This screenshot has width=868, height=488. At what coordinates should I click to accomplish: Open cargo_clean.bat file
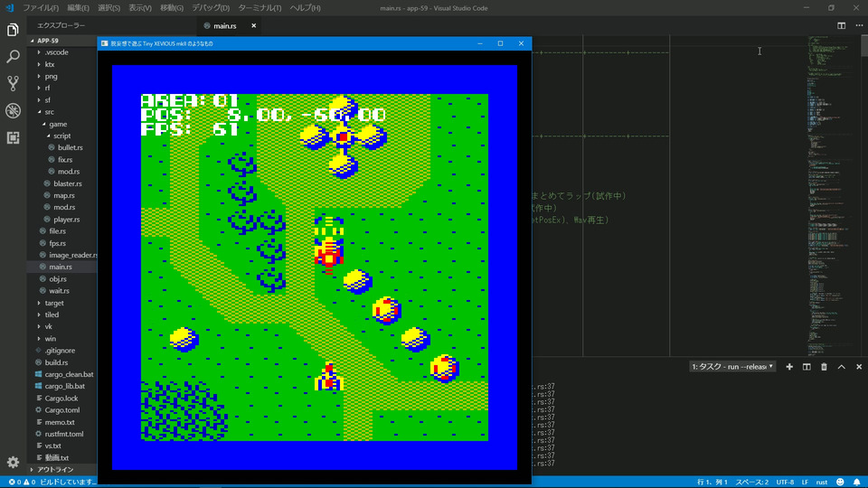pos(69,374)
